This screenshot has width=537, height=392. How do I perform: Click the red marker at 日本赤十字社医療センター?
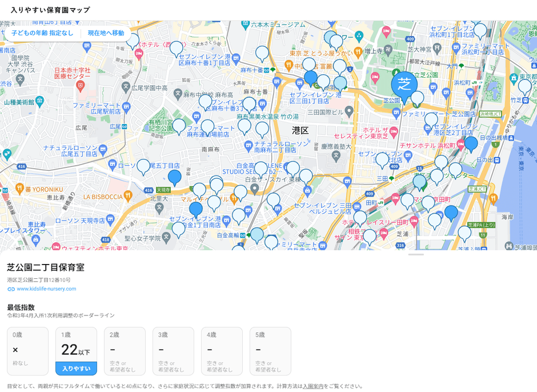pos(80,86)
